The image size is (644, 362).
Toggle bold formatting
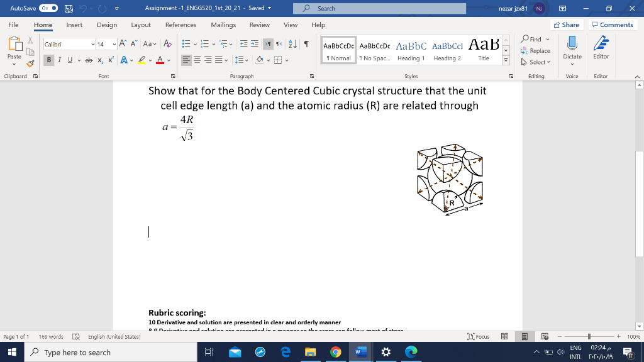48,59
